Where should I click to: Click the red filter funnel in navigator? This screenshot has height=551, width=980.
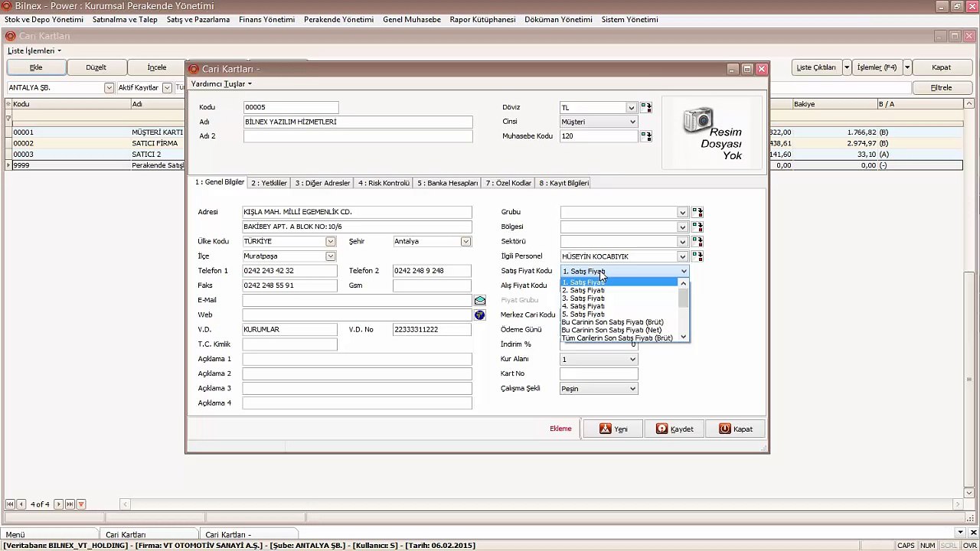tap(81, 504)
